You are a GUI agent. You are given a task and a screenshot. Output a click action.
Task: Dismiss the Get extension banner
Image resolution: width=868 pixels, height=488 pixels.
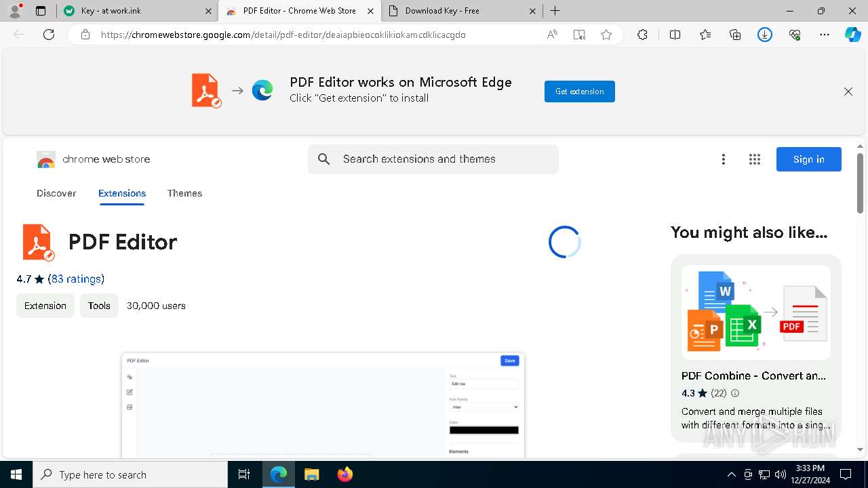(x=848, y=91)
